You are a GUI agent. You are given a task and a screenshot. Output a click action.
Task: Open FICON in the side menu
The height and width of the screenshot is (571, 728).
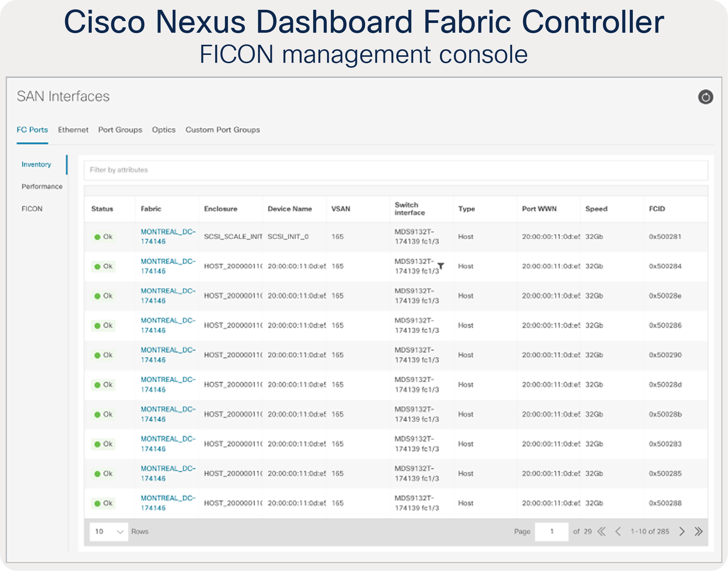point(32,209)
